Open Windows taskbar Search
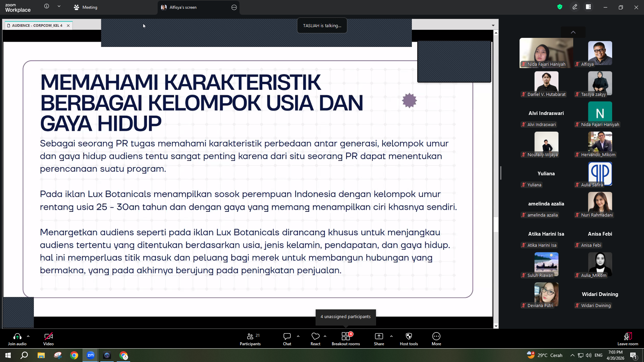The image size is (644, 362). tap(24, 355)
